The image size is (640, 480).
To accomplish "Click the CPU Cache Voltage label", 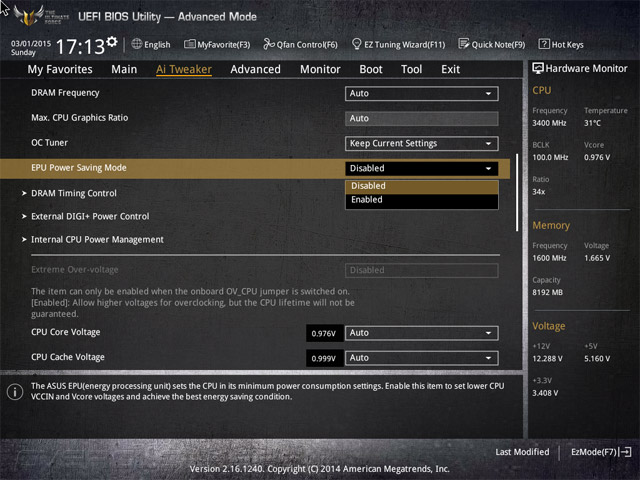I will (x=68, y=357).
